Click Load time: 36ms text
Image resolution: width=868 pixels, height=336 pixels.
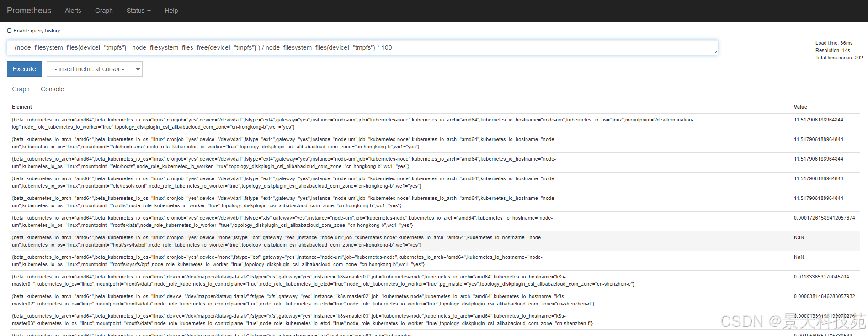834,43
